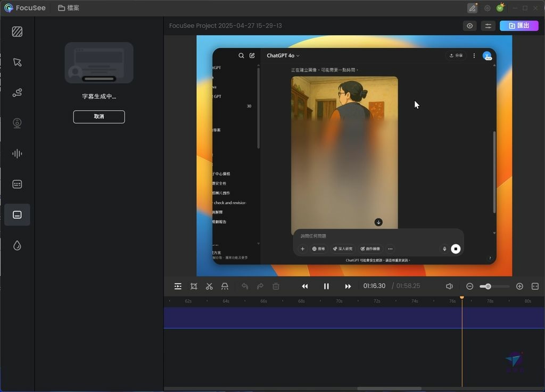Open the motion path panel in sidebar
The height and width of the screenshot is (392, 545).
(17, 93)
